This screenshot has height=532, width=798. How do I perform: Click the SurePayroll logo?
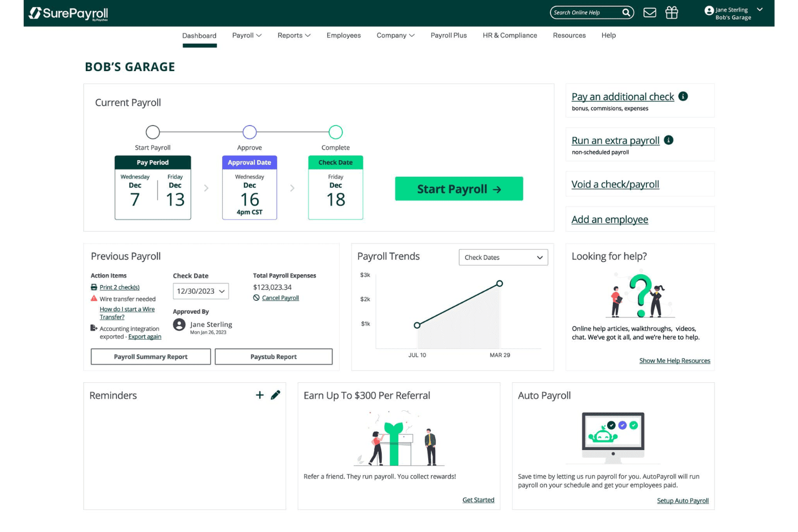(x=68, y=13)
